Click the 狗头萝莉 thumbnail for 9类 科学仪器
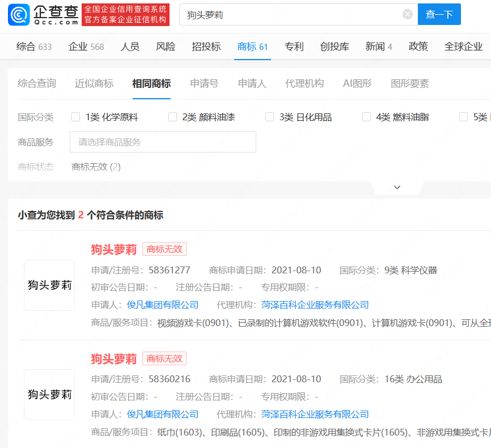Image resolution: width=491 pixels, height=448 pixels. [x=49, y=285]
